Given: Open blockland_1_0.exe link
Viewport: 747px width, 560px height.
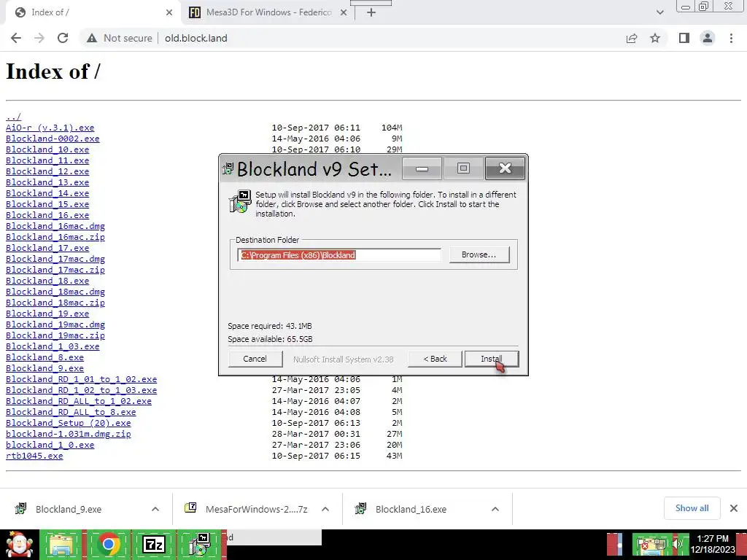Looking at the screenshot, I should pos(50,446).
